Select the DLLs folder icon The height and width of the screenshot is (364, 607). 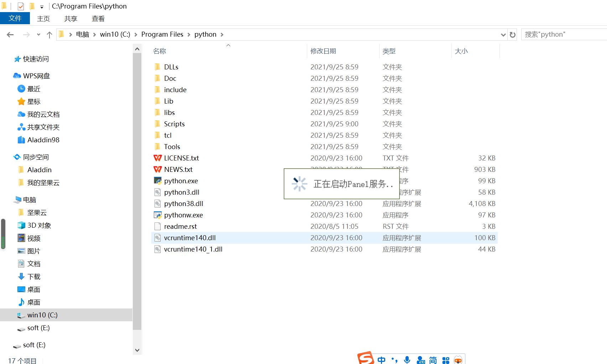point(157,67)
